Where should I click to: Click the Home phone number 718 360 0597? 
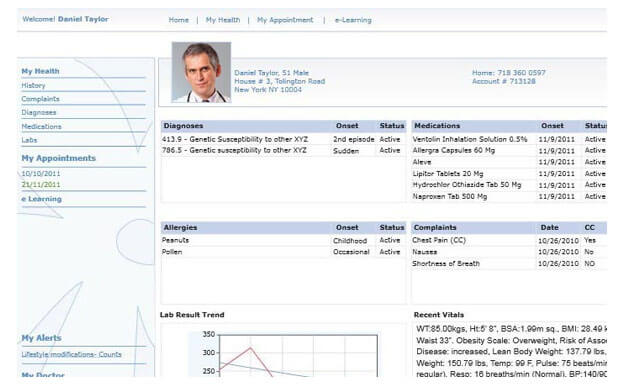521,73
